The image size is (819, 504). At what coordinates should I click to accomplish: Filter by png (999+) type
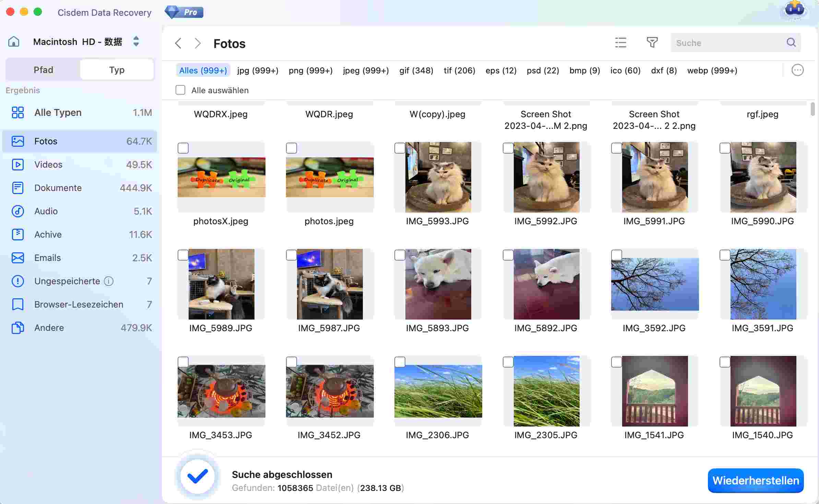[x=310, y=71]
